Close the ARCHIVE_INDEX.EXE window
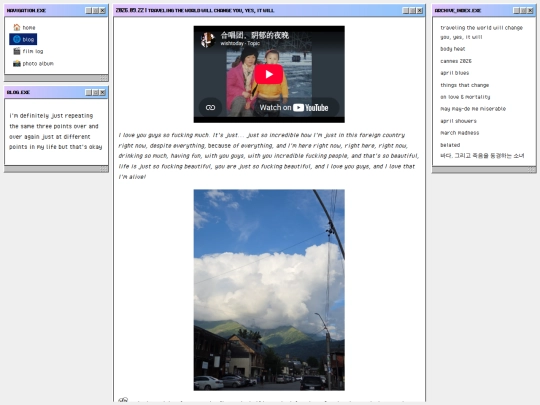Viewport: 540px width, 405px height. (x=530, y=11)
